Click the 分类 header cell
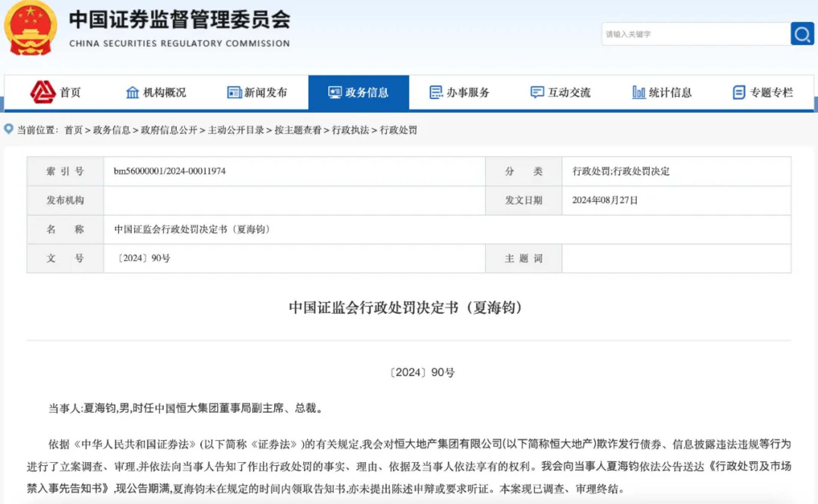This screenshot has height=504, width=818. (524, 171)
